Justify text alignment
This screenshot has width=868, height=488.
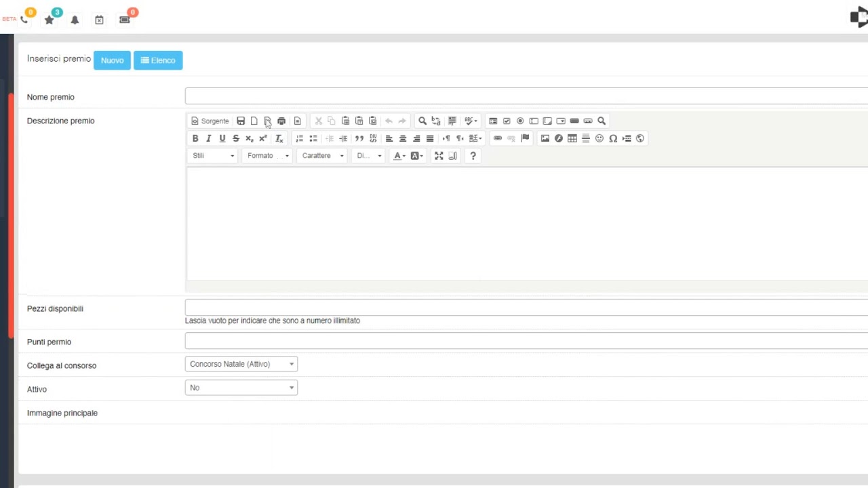pyautogui.click(x=430, y=138)
